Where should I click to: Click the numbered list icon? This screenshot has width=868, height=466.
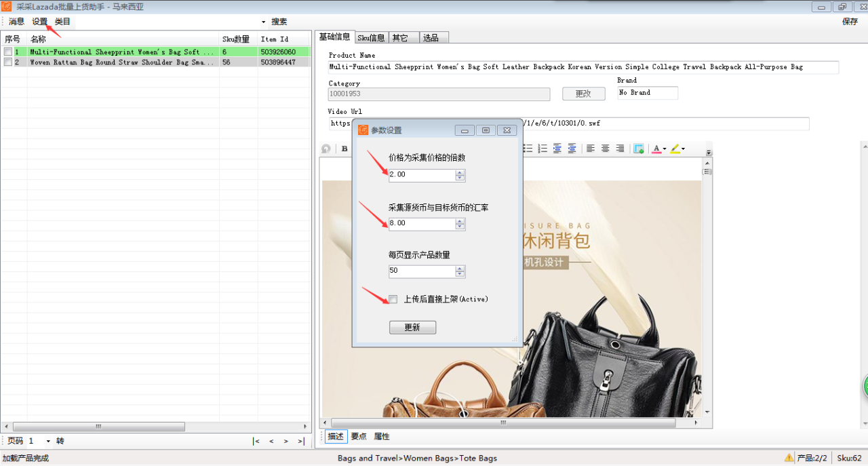pyautogui.click(x=542, y=149)
